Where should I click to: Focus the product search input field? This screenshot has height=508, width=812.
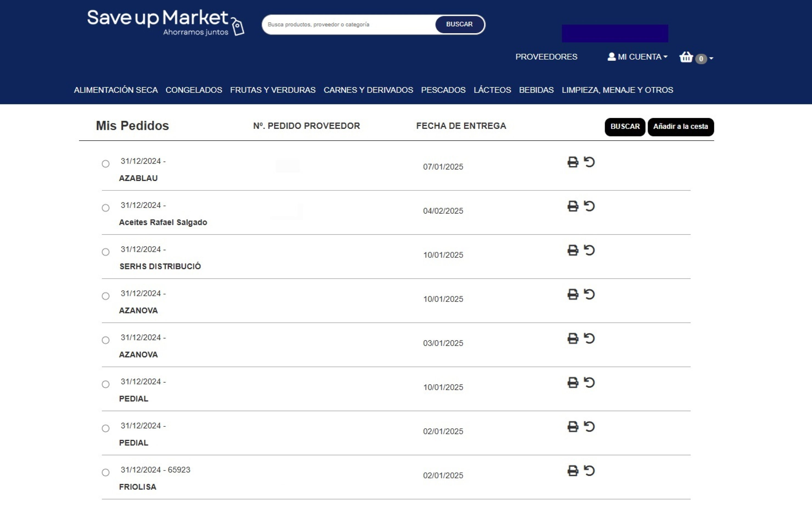349,24
